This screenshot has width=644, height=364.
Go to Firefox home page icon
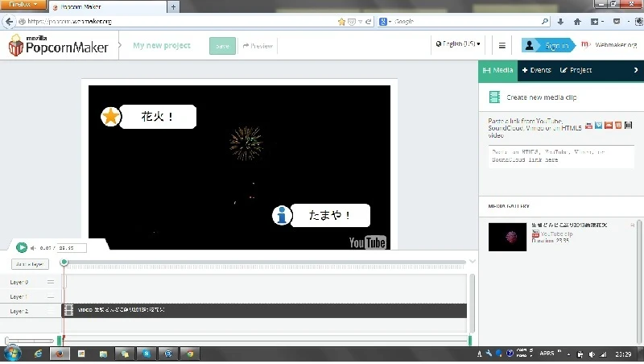(x=577, y=22)
